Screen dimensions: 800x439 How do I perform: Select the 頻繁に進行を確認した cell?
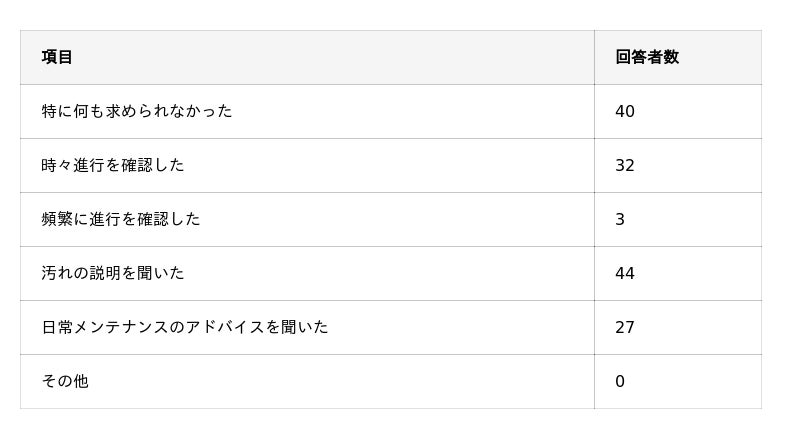(x=121, y=219)
